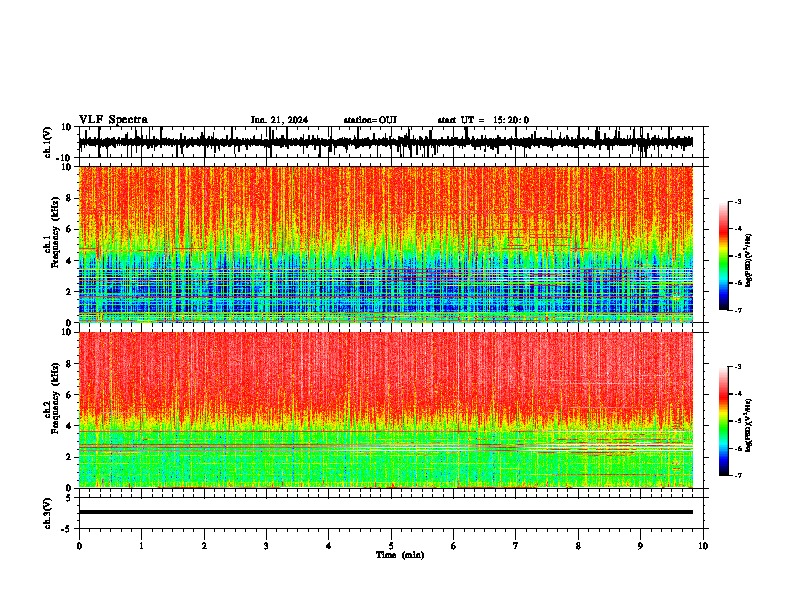Click the "-3" label on ch.2 color bar
This screenshot has width=792, height=612.
click(x=737, y=367)
